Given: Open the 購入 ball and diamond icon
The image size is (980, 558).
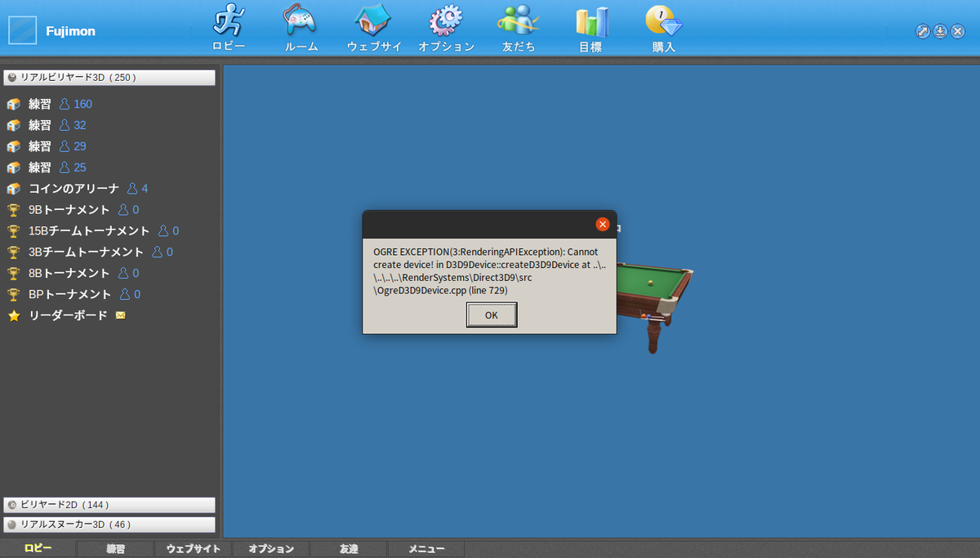Looking at the screenshot, I should [x=663, y=21].
